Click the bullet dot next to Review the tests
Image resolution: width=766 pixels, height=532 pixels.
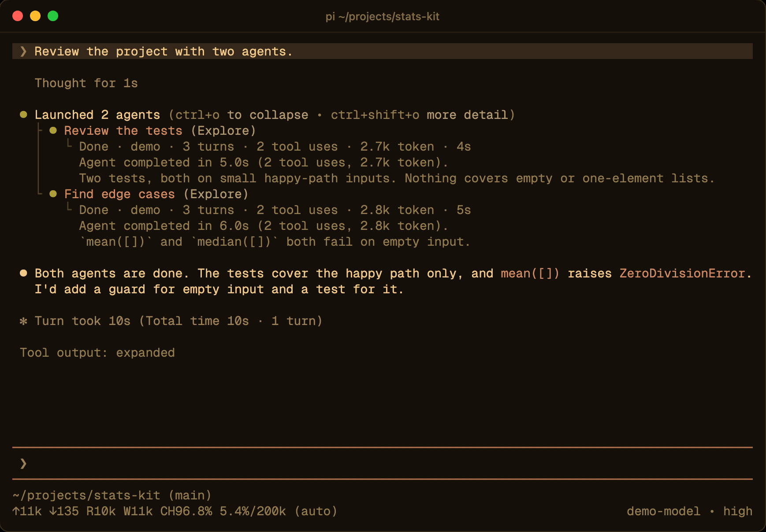tap(53, 131)
